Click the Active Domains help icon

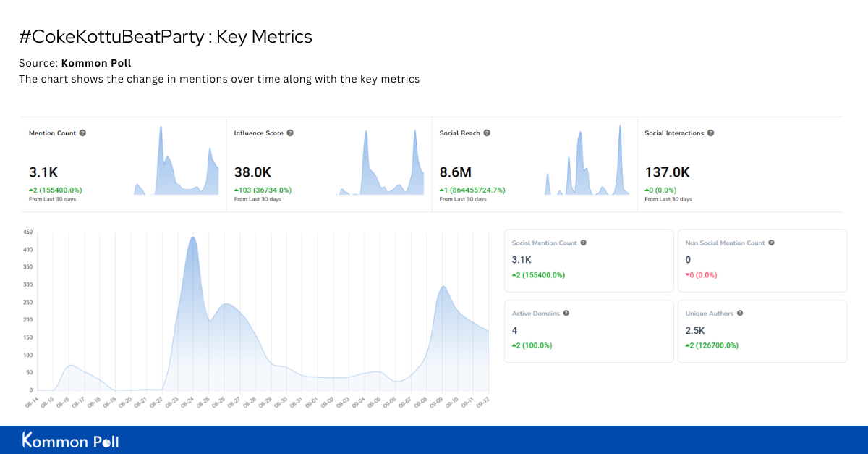566,314
